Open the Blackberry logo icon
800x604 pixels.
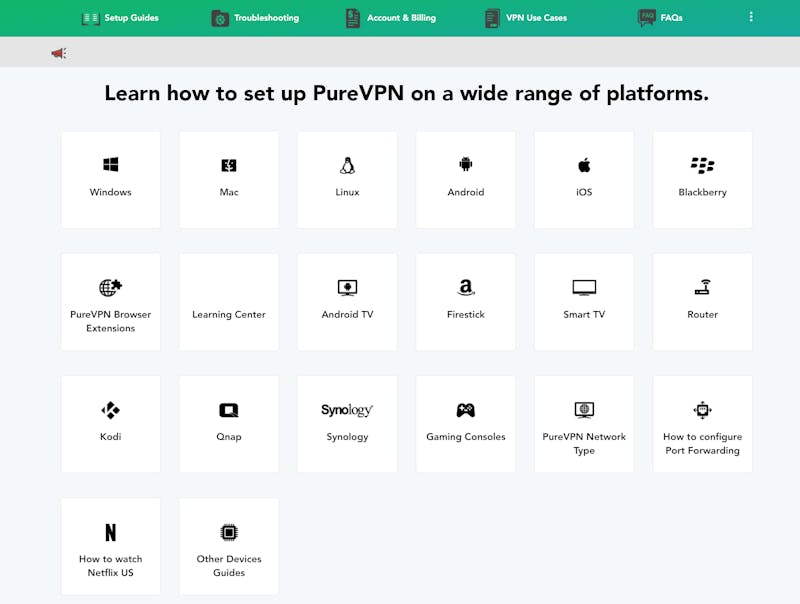(703, 165)
